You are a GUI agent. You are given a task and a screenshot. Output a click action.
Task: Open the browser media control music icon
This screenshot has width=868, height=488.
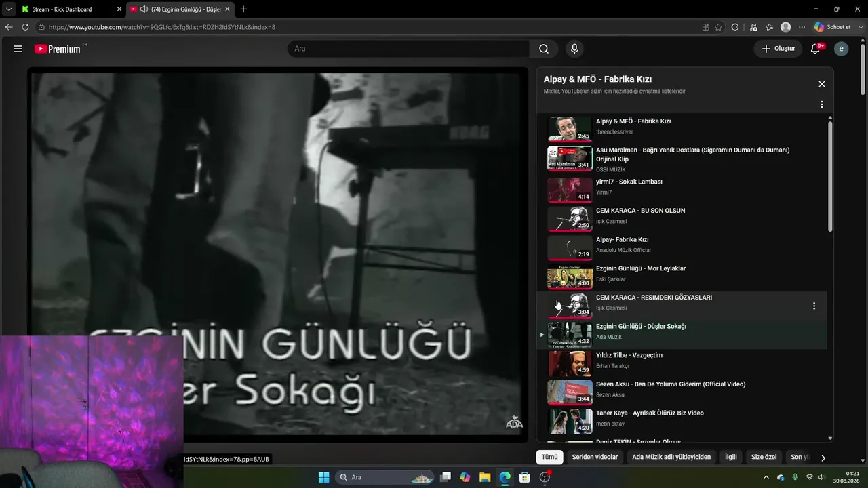(x=753, y=27)
